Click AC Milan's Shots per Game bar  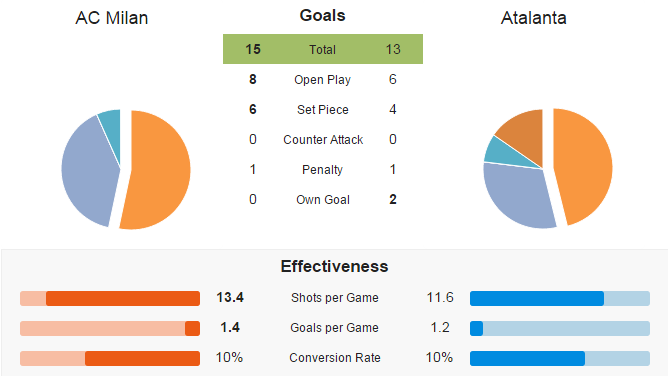tap(110, 298)
